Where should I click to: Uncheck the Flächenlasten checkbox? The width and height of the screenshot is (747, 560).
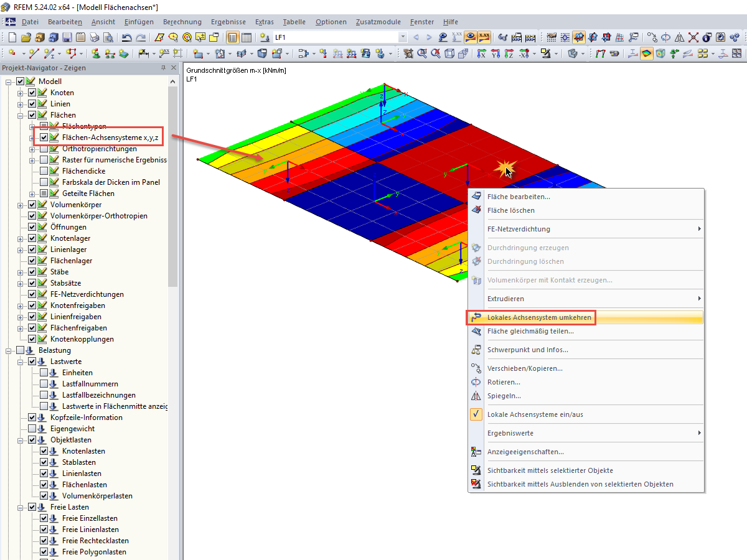[x=44, y=485]
